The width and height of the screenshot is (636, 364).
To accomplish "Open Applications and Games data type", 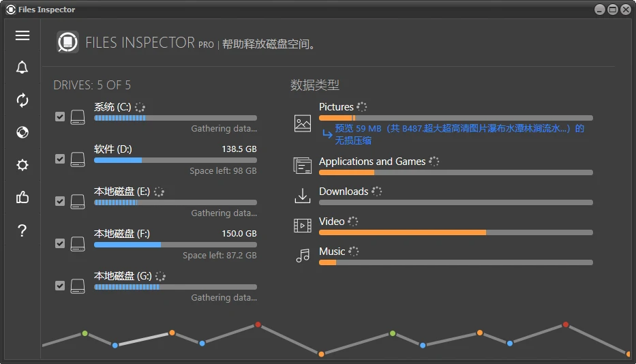I will click(372, 162).
